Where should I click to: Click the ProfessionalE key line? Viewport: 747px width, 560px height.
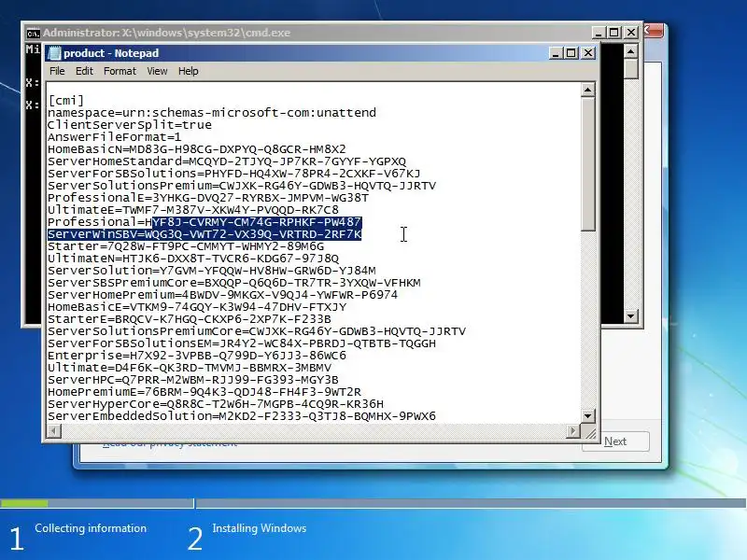[208, 198]
